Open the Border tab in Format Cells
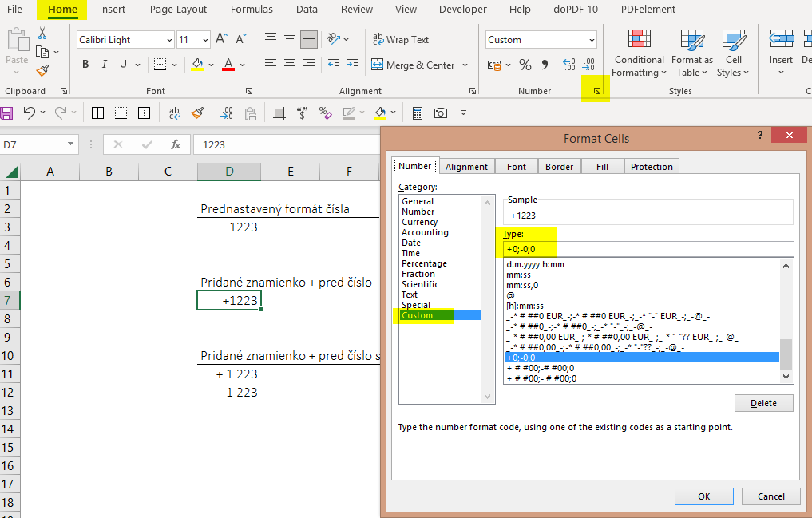 tap(559, 167)
